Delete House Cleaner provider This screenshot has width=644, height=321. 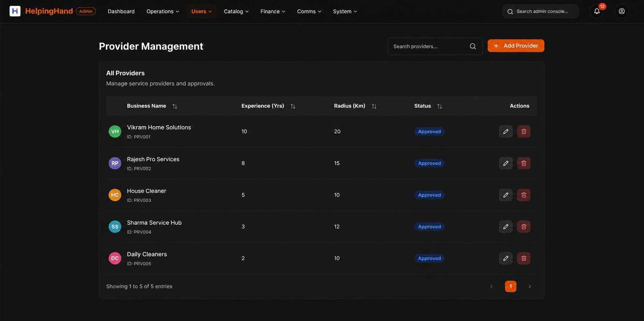[x=524, y=195]
